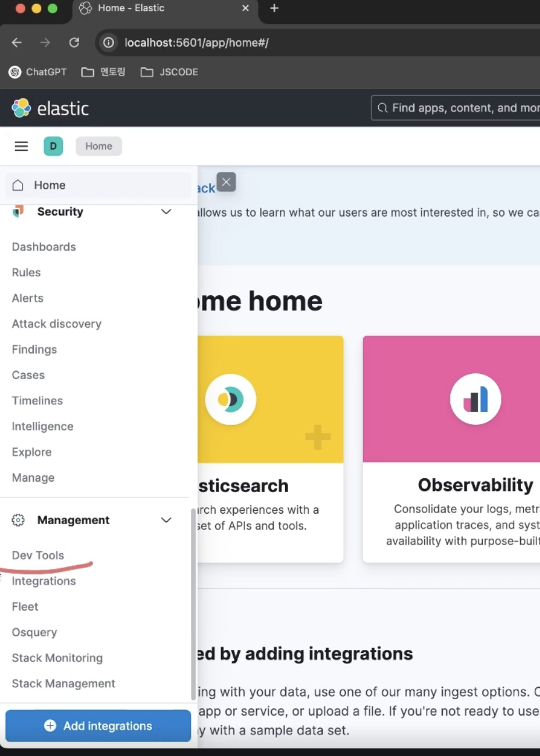The height and width of the screenshot is (756, 540).
Task: Click the Observability bar chart icon
Action: (x=475, y=400)
